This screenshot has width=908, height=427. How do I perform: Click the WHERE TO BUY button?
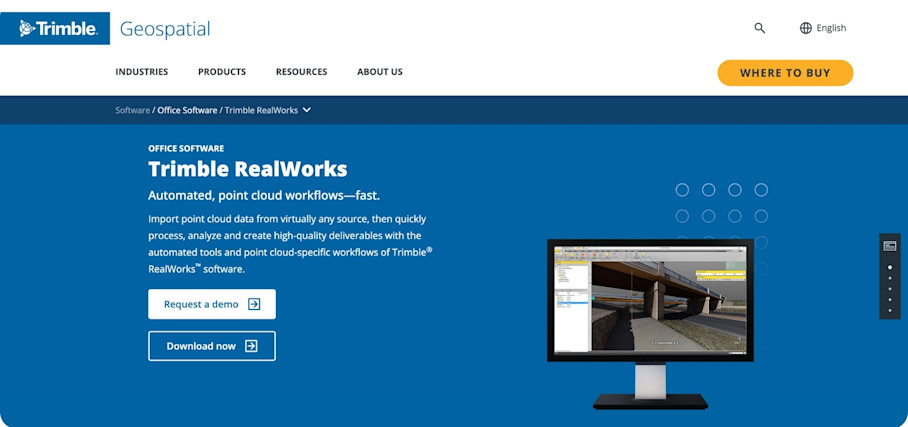click(785, 73)
